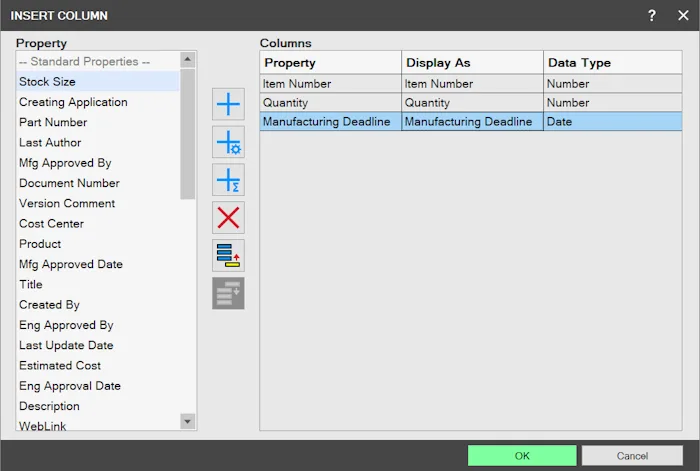Select Part Number in property list
The height and width of the screenshot is (471, 700).
click(x=98, y=122)
